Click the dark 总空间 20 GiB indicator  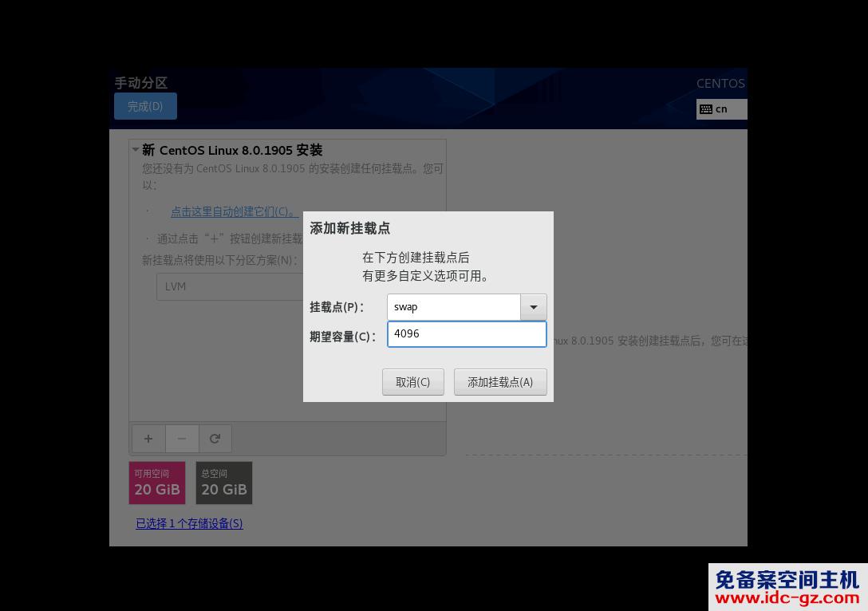click(224, 483)
